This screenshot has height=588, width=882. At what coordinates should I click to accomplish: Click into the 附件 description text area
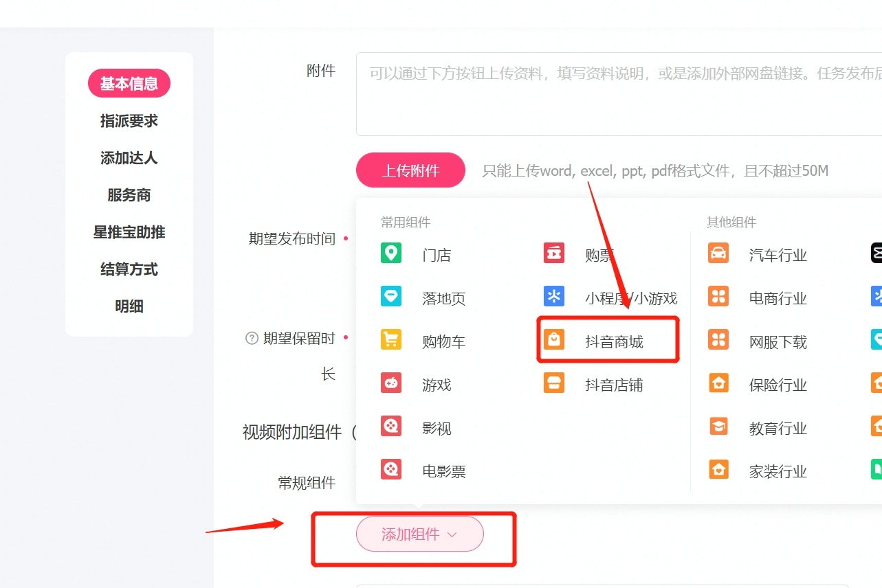coord(619,94)
